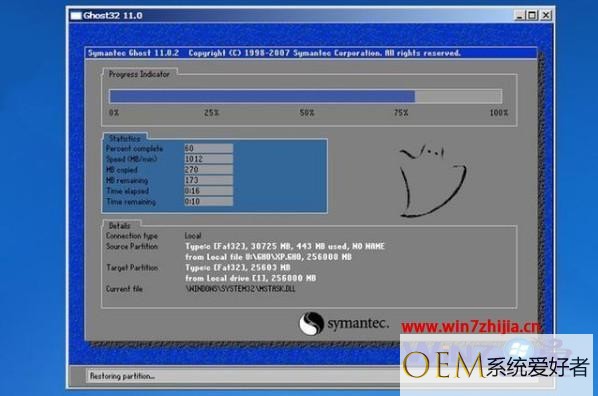The width and height of the screenshot is (598, 396).
Task: Minimize the Ghost32 window
Action: point(519,15)
